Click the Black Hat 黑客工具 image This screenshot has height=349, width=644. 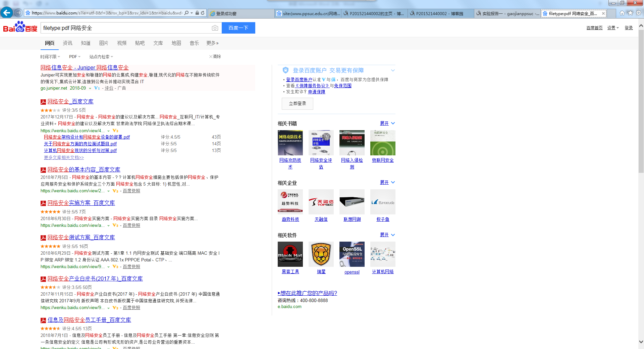(290, 254)
